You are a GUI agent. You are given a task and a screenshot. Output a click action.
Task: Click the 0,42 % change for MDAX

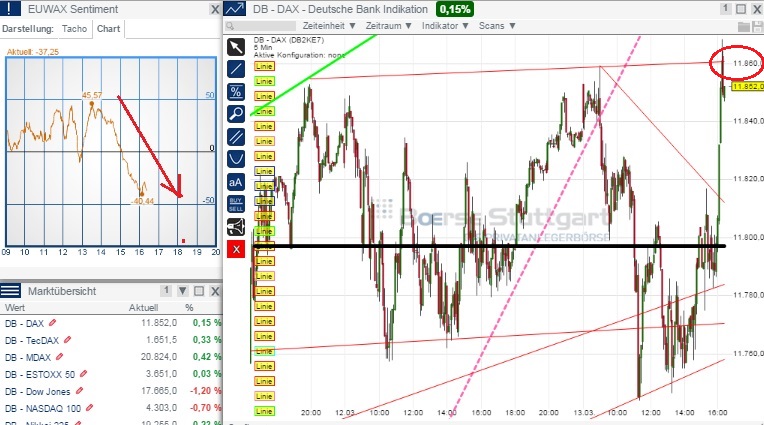click(207, 357)
